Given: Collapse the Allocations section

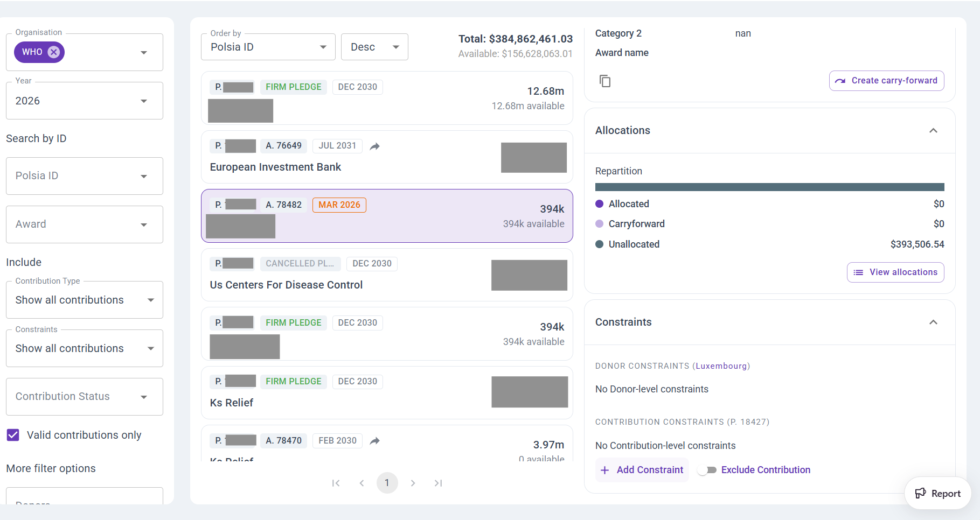Looking at the screenshot, I should point(933,131).
